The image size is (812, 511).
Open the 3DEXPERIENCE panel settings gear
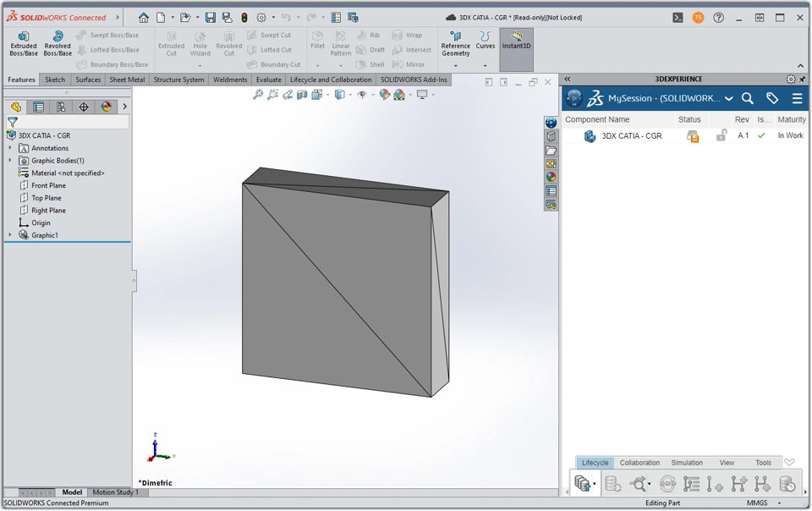(x=791, y=80)
